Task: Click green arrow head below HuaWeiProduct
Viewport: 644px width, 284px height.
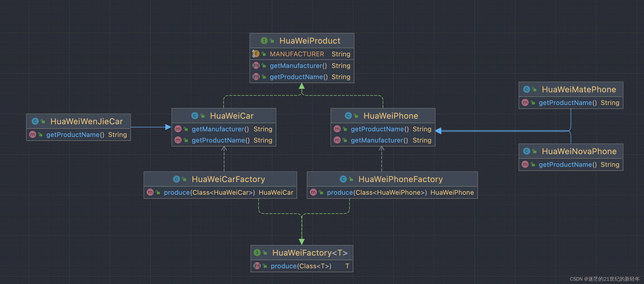Action: (x=301, y=86)
